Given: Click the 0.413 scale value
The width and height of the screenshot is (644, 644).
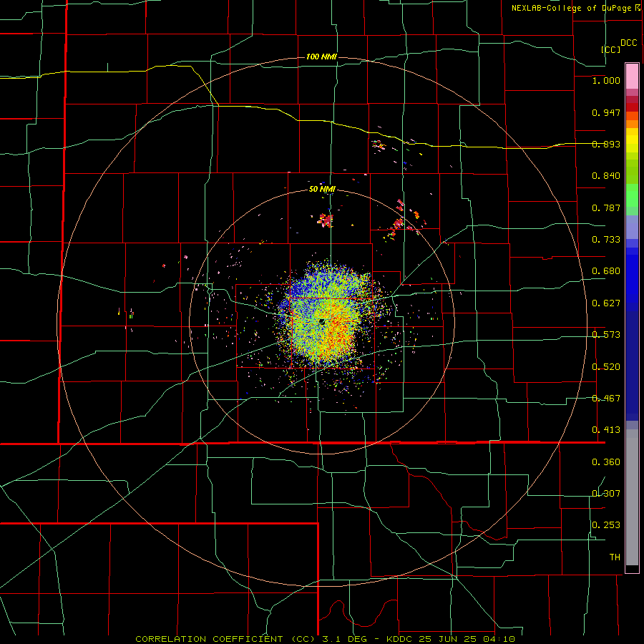Looking at the screenshot, I should click(x=606, y=430).
